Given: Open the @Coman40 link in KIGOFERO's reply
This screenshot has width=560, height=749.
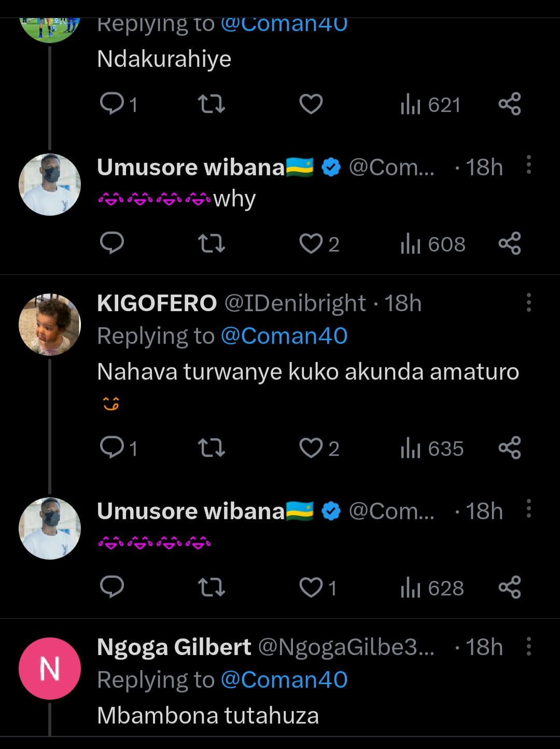Looking at the screenshot, I should tap(284, 336).
